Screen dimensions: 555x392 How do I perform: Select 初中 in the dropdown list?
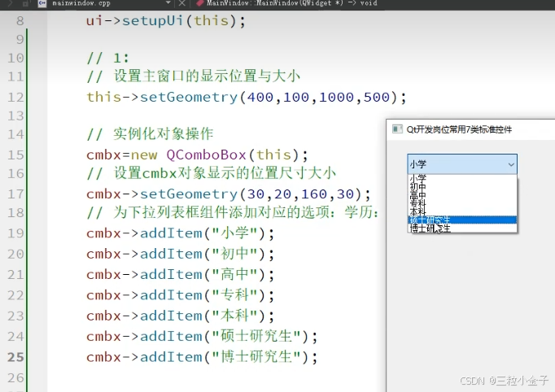click(x=462, y=186)
